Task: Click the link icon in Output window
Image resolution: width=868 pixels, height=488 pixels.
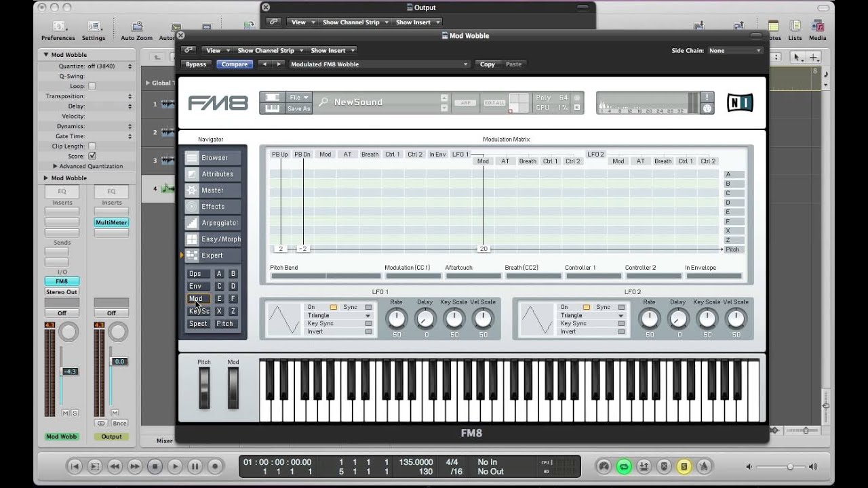Action: coord(273,22)
